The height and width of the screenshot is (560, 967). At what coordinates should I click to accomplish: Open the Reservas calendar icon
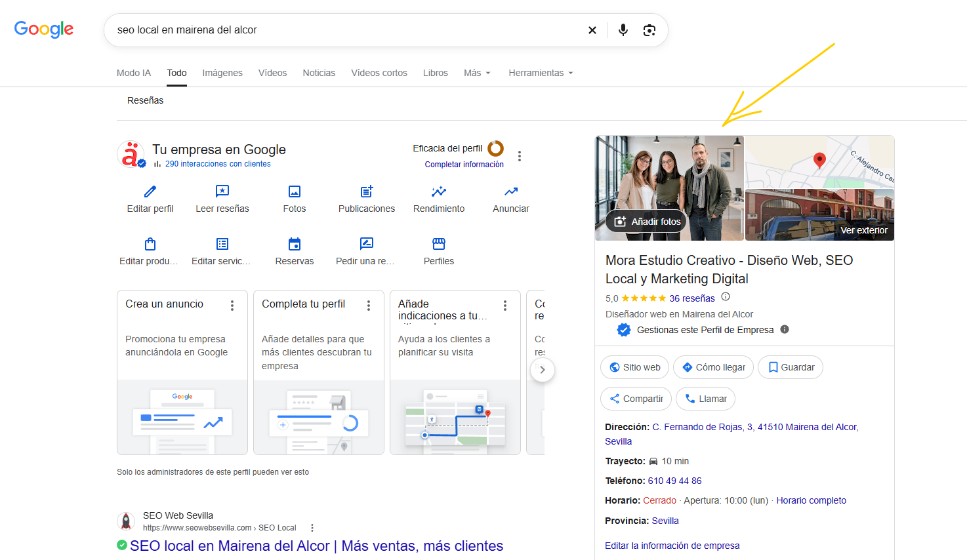click(295, 244)
